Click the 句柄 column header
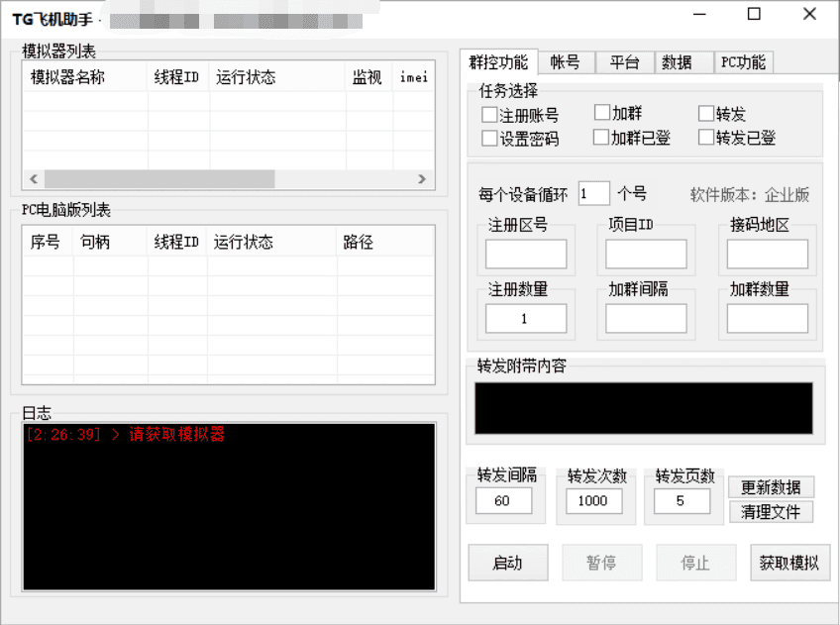The height and width of the screenshot is (625, 840). coord(96,242)
